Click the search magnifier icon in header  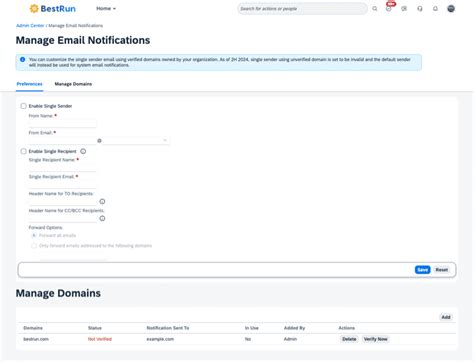tap(375, 9)
